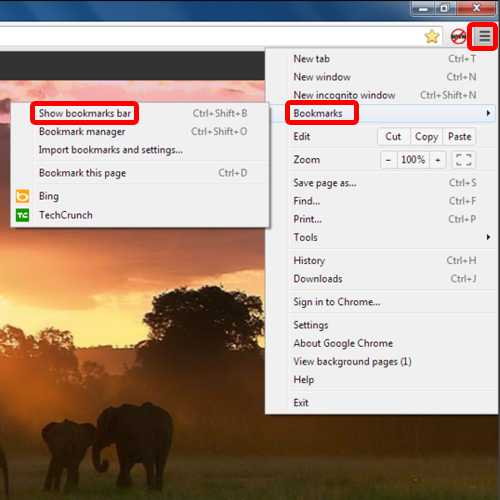Click the Copy button
Screen dimensions: 500x500
pyautogui.click(x=426, y=137)
